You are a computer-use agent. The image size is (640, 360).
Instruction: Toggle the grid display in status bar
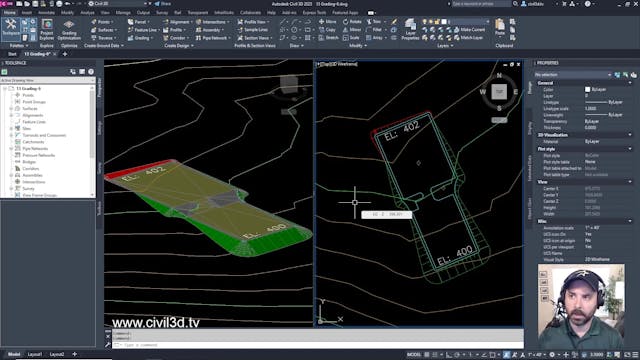coord(427,355)
